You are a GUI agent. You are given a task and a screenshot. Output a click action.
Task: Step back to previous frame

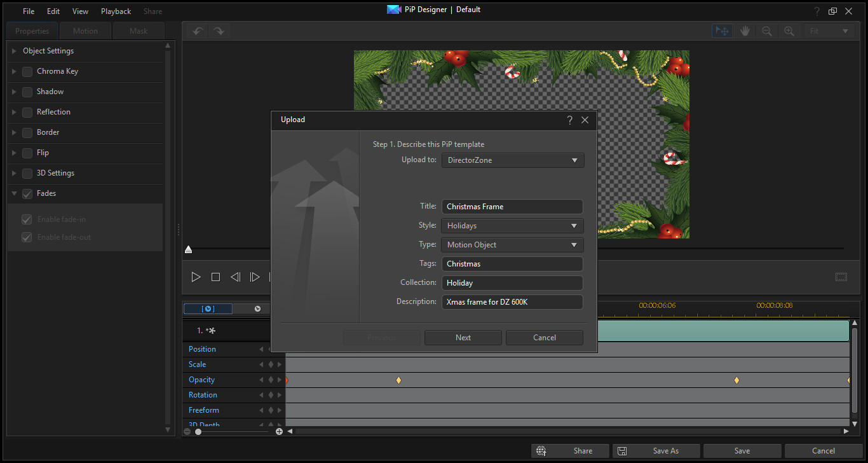tap(235, 277)
